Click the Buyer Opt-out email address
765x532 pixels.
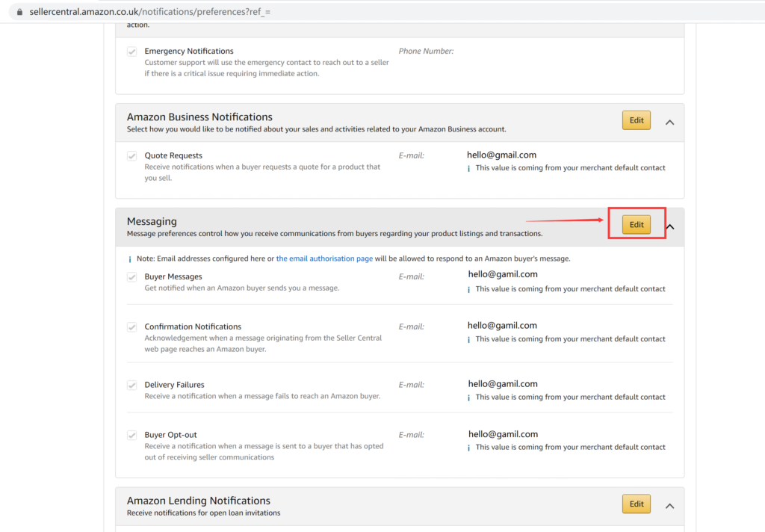(x=503, y=434)
